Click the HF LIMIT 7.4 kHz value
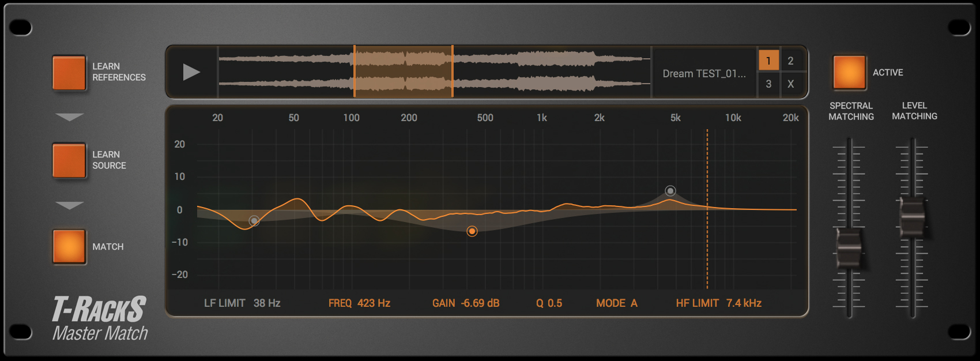 pyautogui.click(x=743, y=303)
